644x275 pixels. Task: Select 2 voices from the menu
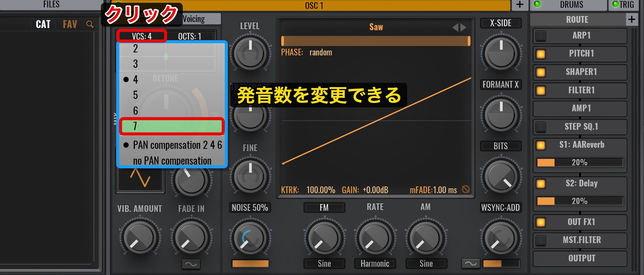click(x=172, y=48)
